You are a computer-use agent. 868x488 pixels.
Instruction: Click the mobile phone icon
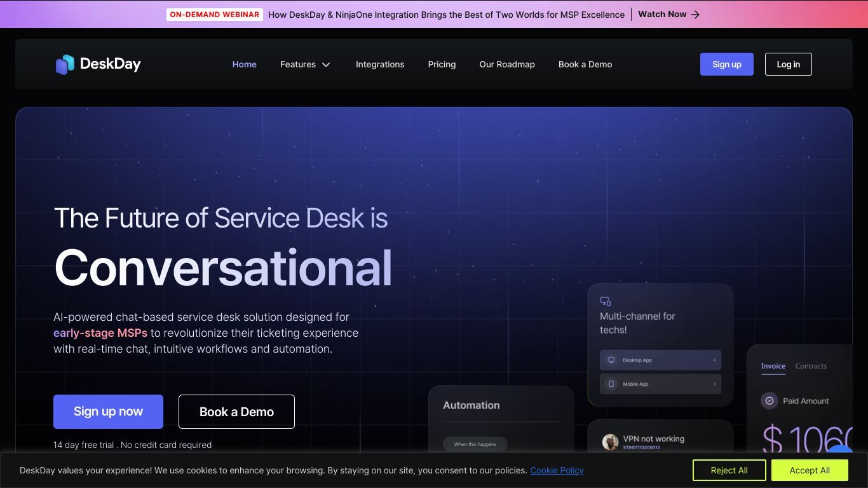pos(611,384)
